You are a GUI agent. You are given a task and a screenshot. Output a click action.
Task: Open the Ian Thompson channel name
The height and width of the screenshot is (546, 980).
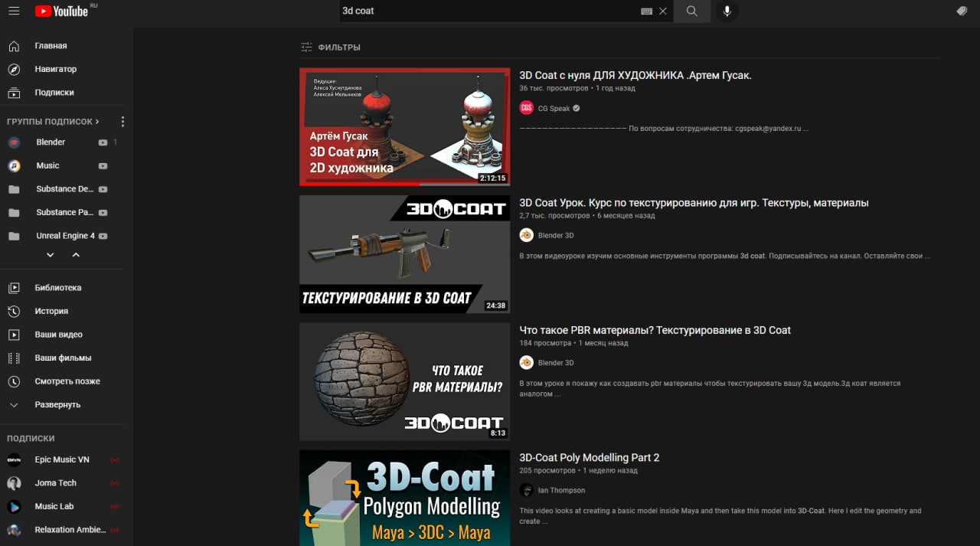[561, 490]
